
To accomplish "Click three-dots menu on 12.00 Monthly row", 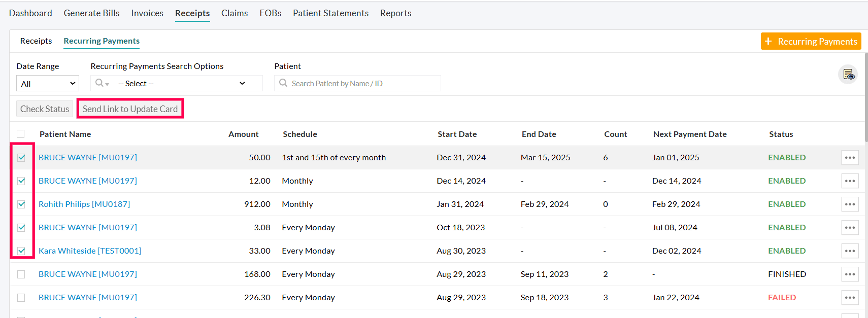I will [850, 181].
